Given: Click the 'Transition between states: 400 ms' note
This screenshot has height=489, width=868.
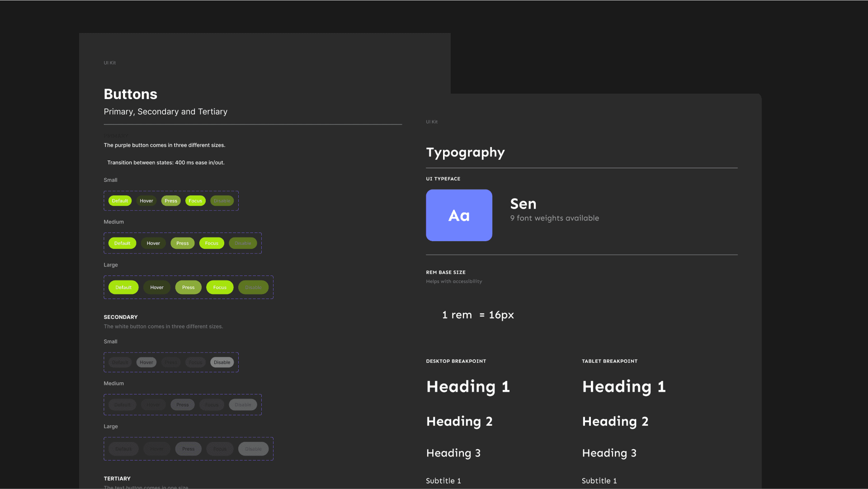Looking at the screenshot, I should (166, 163).
